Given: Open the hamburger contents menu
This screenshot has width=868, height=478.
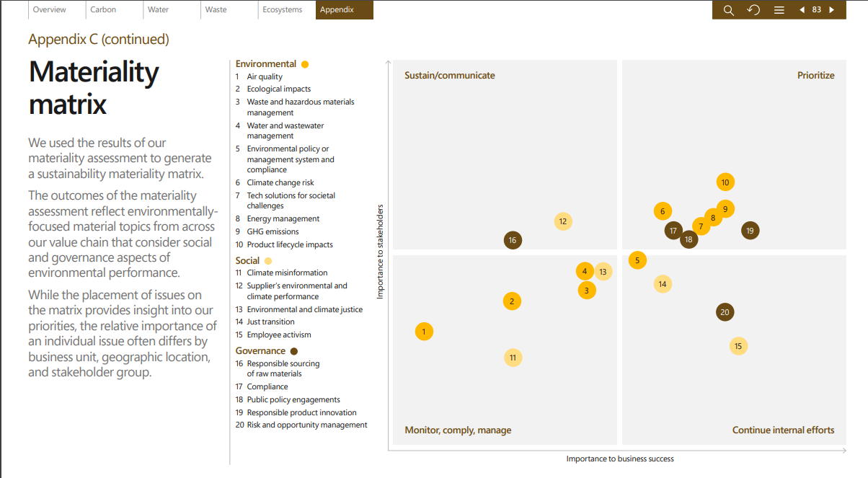Looking at the screenshot, I should pyautogui.click(x=779, y=10).
